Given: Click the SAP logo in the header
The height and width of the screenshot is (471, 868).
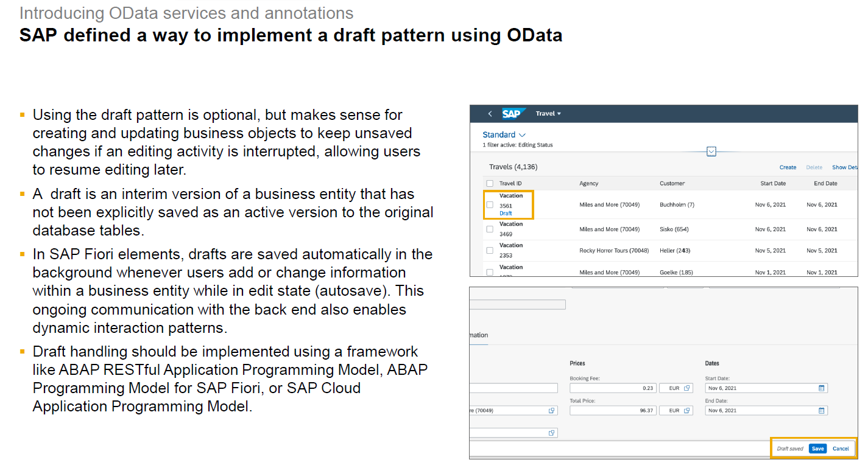Looking at the screenshot, I should tap(513, 114).
